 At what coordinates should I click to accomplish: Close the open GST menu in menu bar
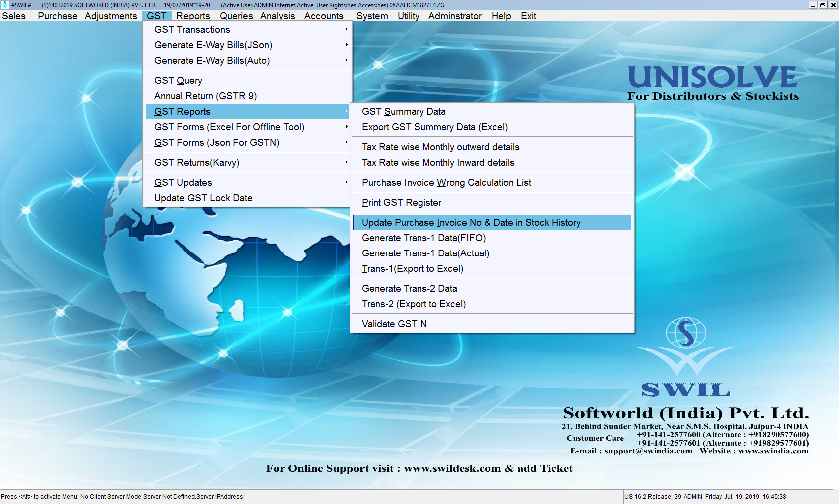pos(157,16)
